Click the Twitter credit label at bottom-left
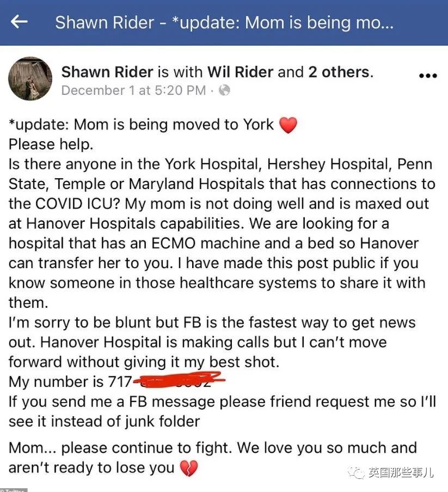Screen dimensions: 448x492 click(14, 490)
